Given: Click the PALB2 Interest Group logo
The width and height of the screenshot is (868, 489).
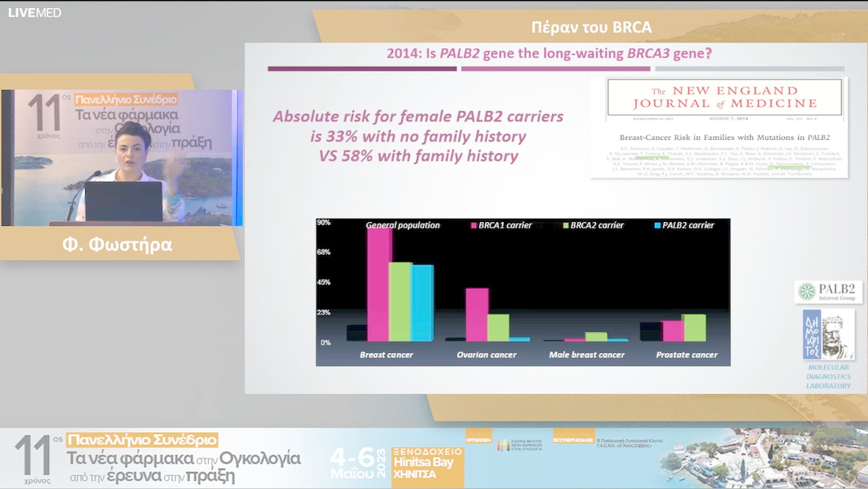Looking at the screenshot, I should (x=828, y=292).
